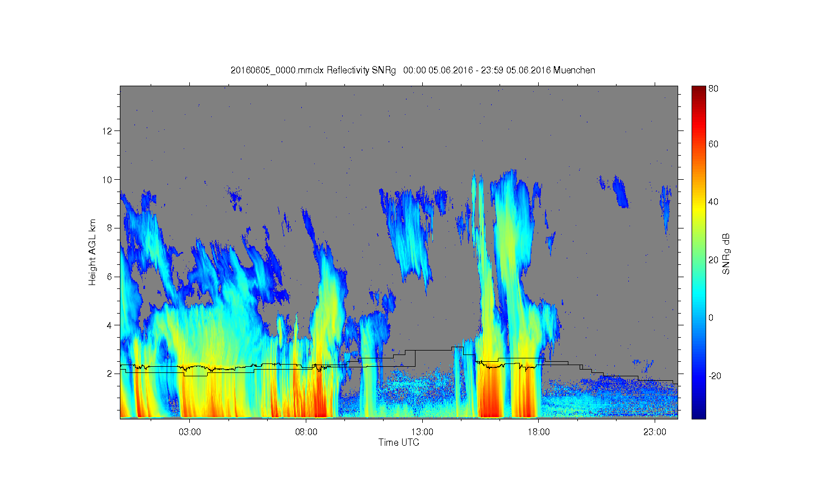Click the "SNRg dB" colorbar label
840x504 pixels.
click(x=726, y=254)
